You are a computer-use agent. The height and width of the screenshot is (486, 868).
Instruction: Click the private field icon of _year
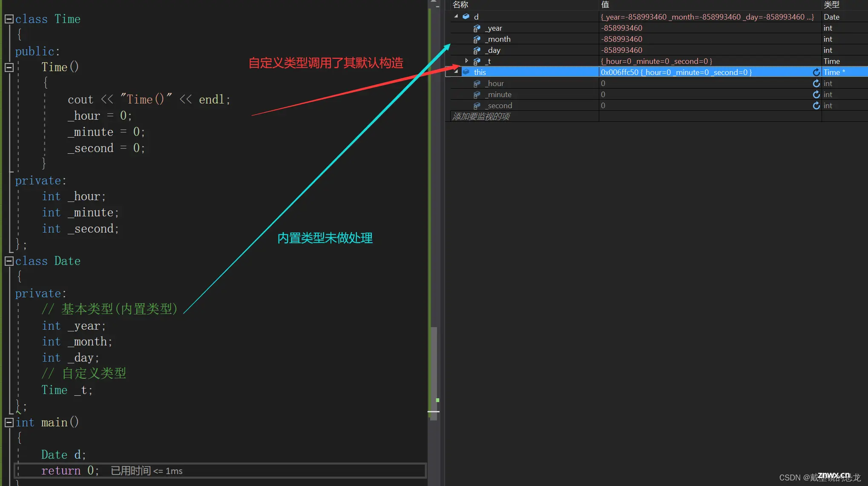coord(477,28)
